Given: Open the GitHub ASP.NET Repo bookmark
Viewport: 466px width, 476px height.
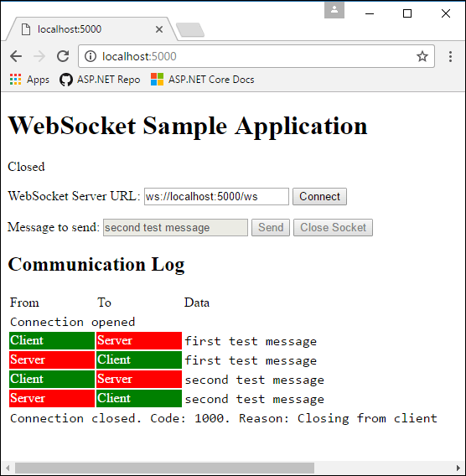Looking at the screenshot, I should click(100, 80).
